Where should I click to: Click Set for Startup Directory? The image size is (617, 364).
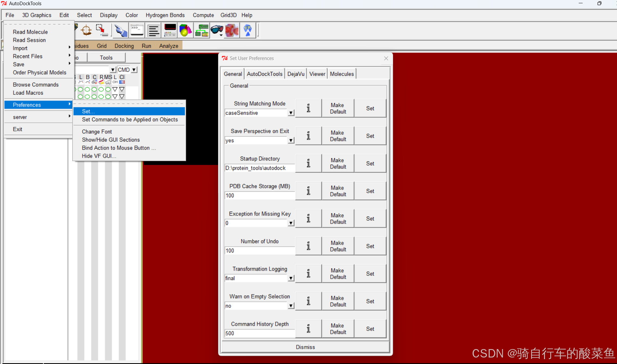[x=370, y=163]
